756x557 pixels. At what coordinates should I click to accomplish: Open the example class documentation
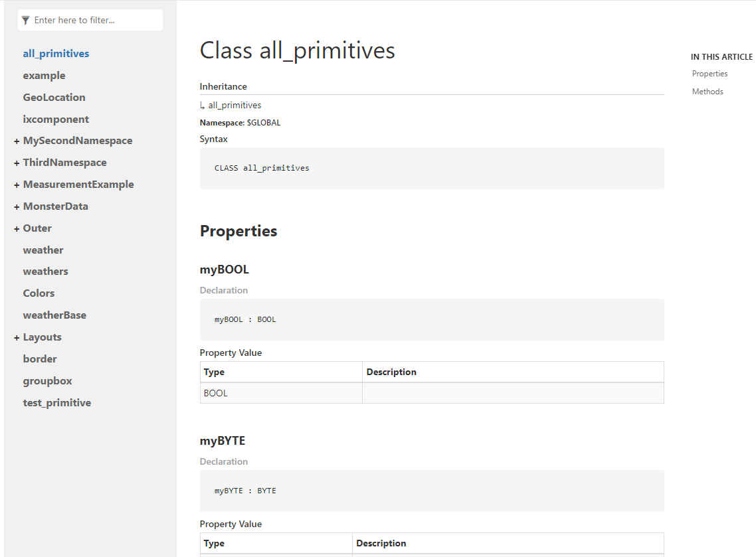point(44,75)
